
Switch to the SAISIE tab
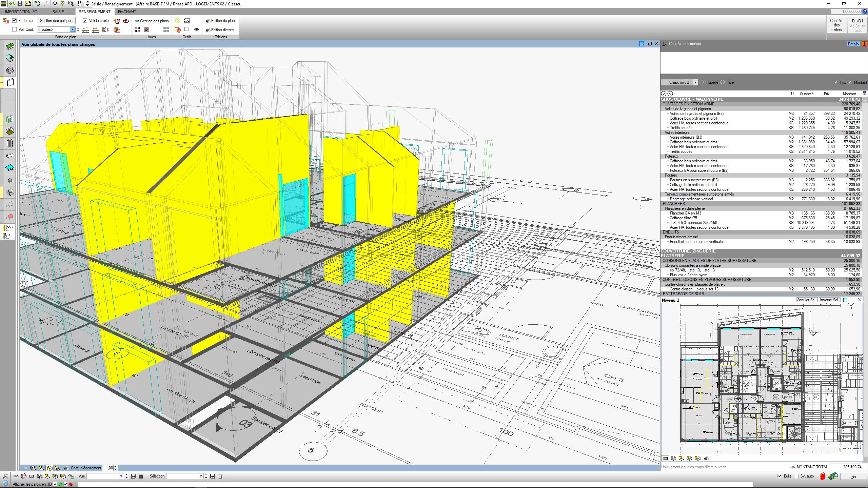pos(58,12)
